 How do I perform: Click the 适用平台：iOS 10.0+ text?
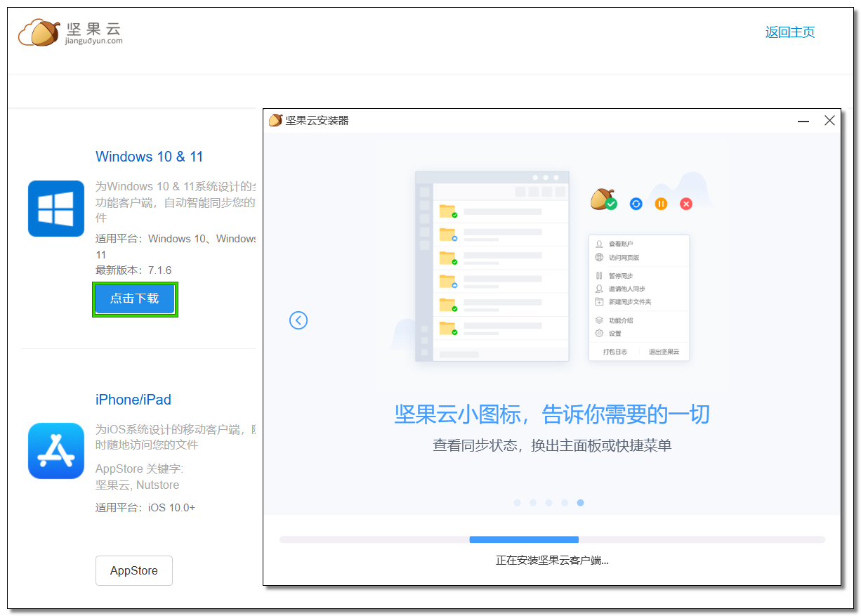pyautogui.click(x=145, y=508)
